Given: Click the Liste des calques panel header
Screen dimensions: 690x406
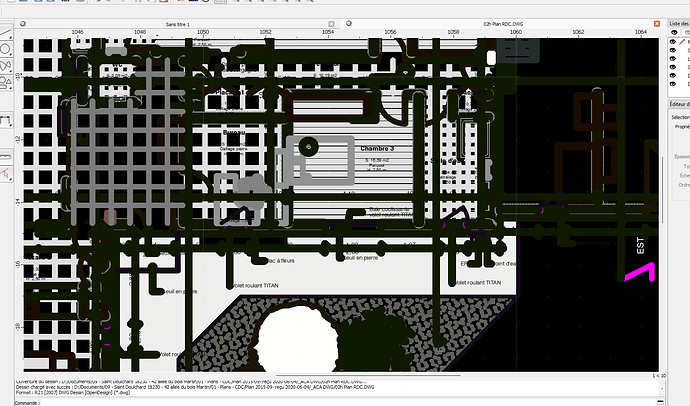Looking at the screenshot, I should coord(679,23).
